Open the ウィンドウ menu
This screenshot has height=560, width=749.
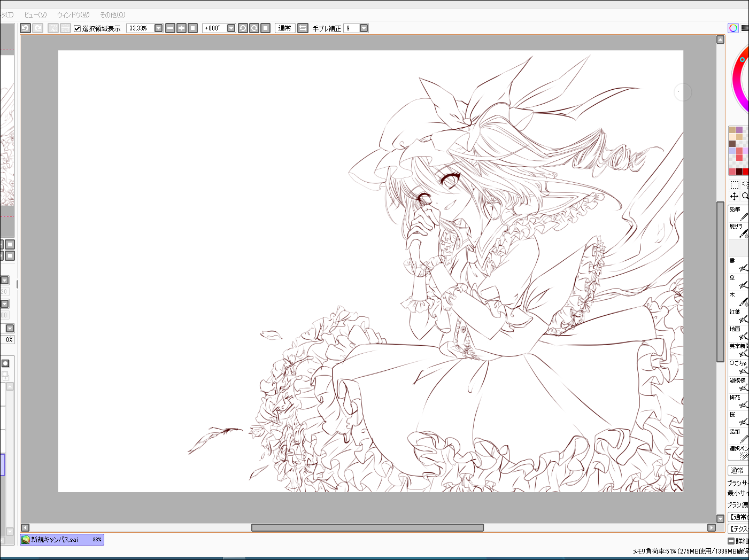[x=73, y=15]
